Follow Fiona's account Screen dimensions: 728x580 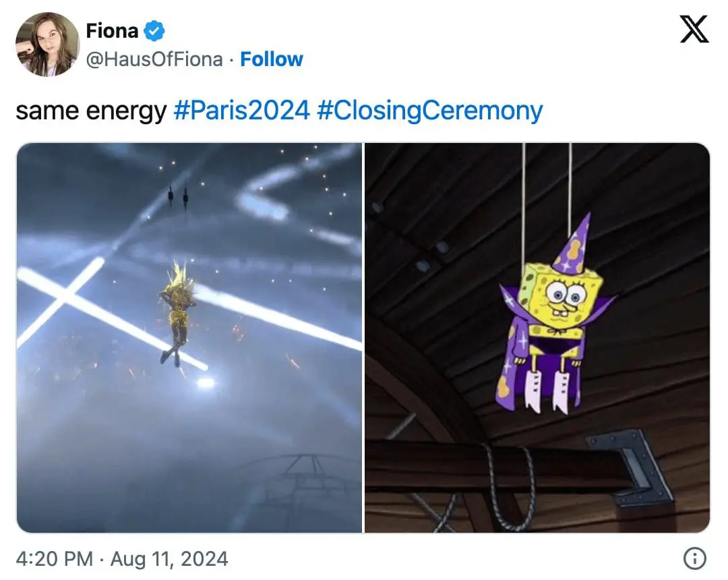click(x=271, y=59)
